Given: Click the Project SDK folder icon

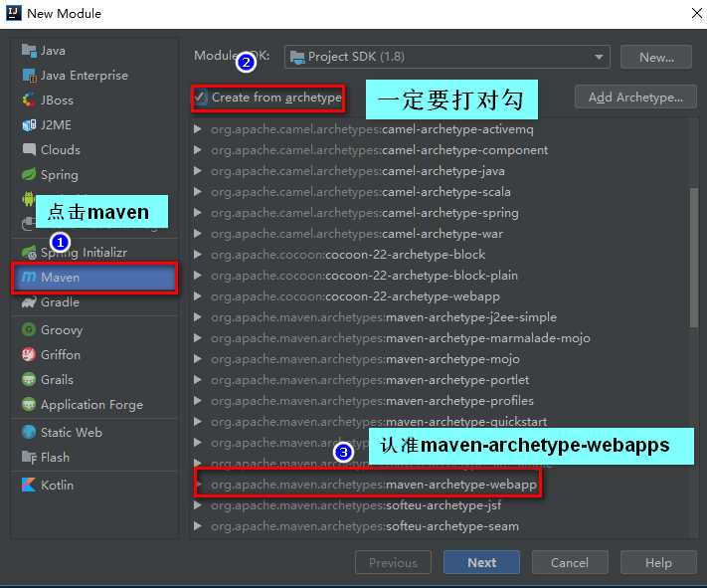Looking at the screenshot, I should click(x=297, y=58).
